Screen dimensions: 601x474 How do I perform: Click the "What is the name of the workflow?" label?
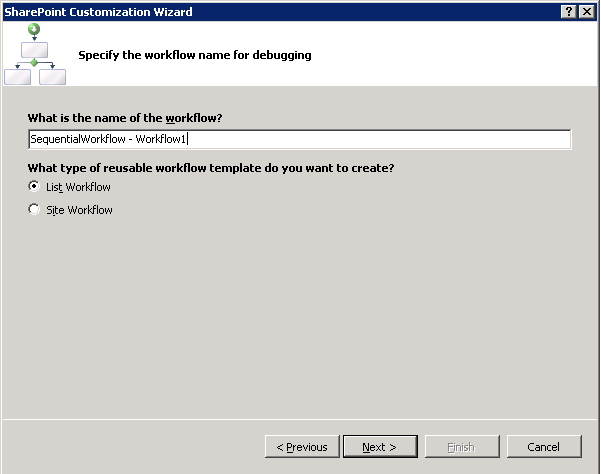125,118
